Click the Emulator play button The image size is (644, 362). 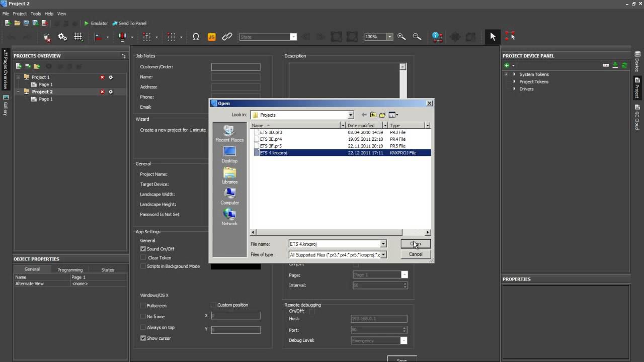click(x=87, y=23)
